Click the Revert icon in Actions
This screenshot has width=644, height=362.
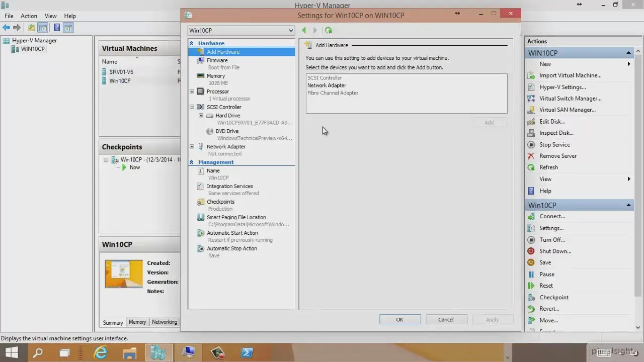[x=531, y=309]
